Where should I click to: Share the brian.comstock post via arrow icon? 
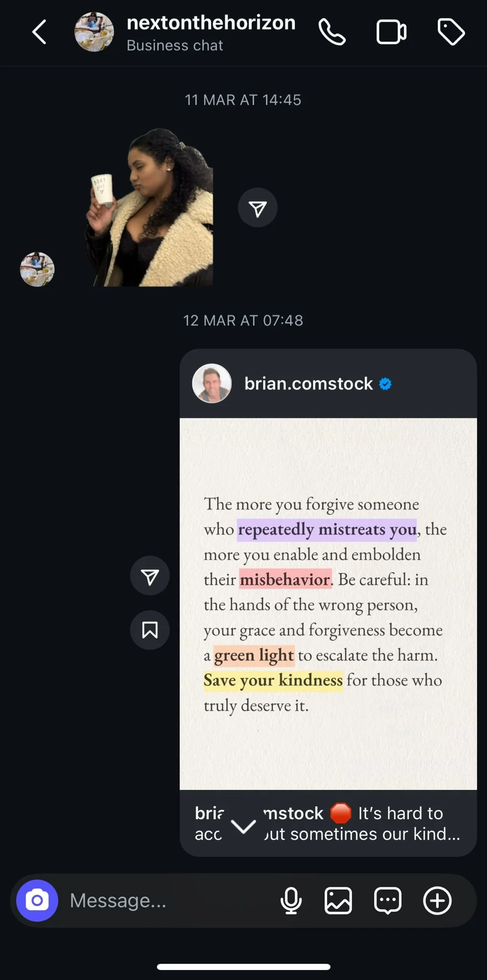[x=150, y=576]
